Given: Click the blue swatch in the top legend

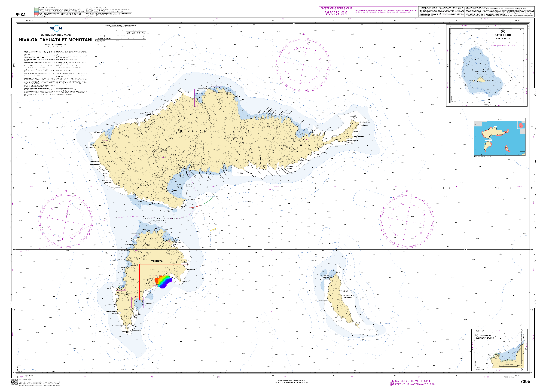Looking at the screenshot, I should coord(36,12).
